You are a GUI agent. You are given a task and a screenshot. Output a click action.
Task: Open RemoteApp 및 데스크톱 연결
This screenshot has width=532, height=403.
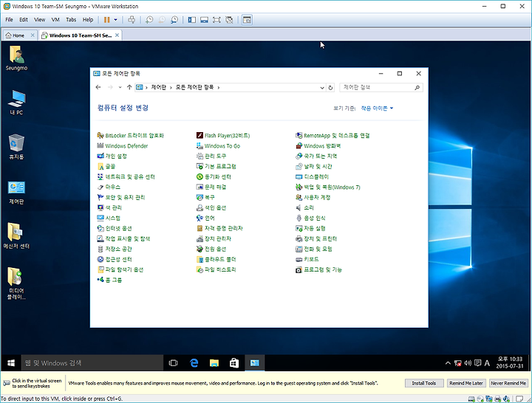(x=332, y=136)
